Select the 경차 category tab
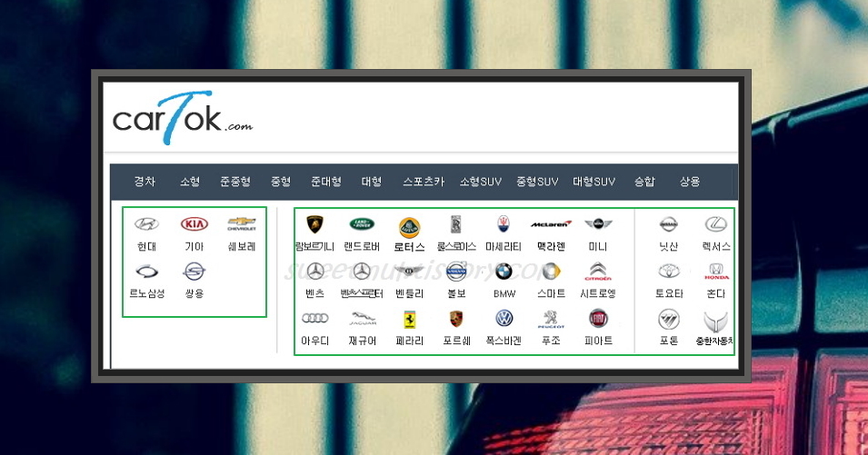The width and height of the screenshot is (868, 455). tap(145, 182)
